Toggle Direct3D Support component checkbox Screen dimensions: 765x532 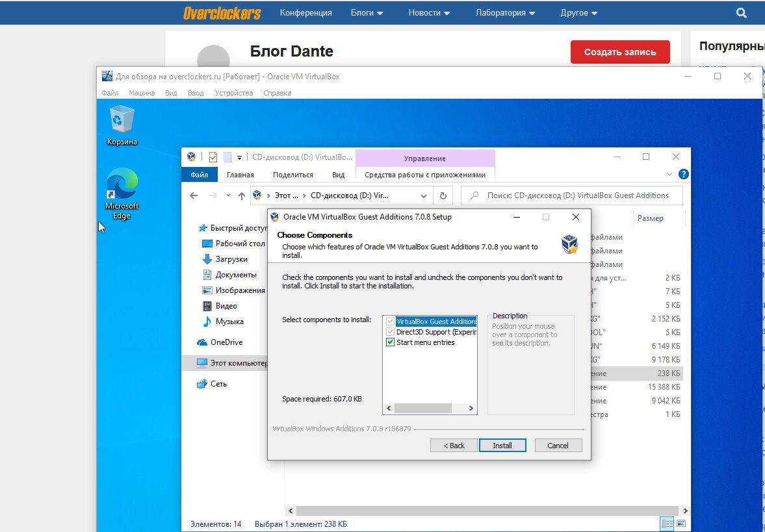390,332
